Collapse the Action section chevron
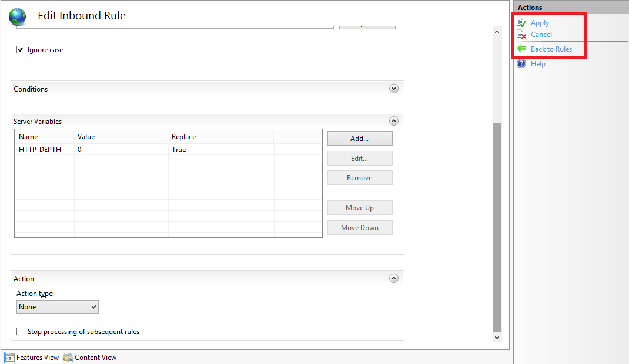This screenshot has height=364, width=629. tap(394, 278)
